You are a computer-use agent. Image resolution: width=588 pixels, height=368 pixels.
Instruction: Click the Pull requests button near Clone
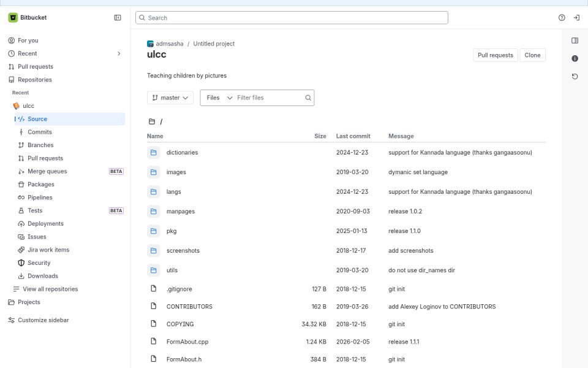coord(495,55)
